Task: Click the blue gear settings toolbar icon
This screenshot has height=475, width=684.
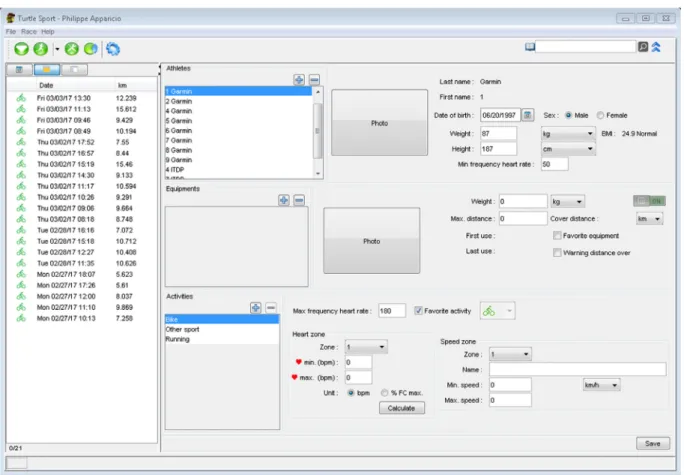Action: coord(113,49)
